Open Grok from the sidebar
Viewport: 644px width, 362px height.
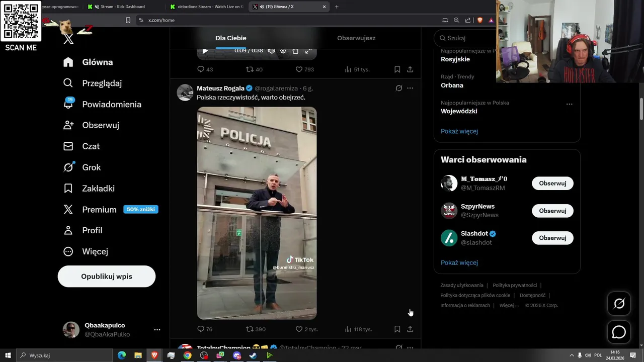[82, 167]
